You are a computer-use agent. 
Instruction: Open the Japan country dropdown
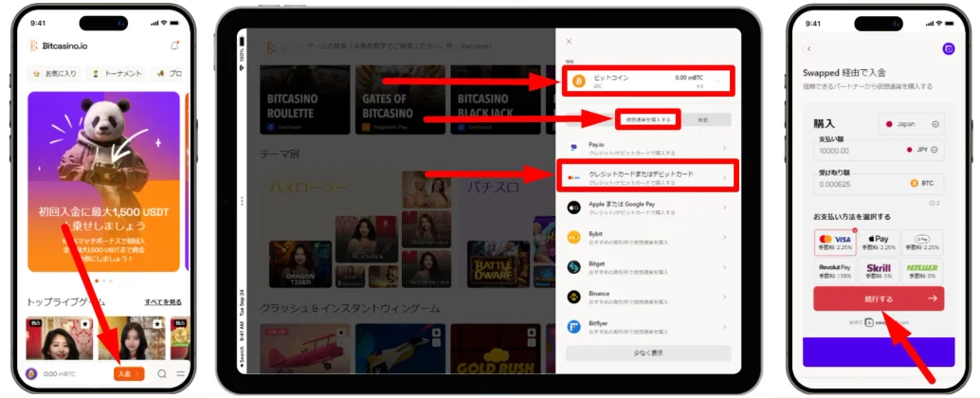click(911, 124)
